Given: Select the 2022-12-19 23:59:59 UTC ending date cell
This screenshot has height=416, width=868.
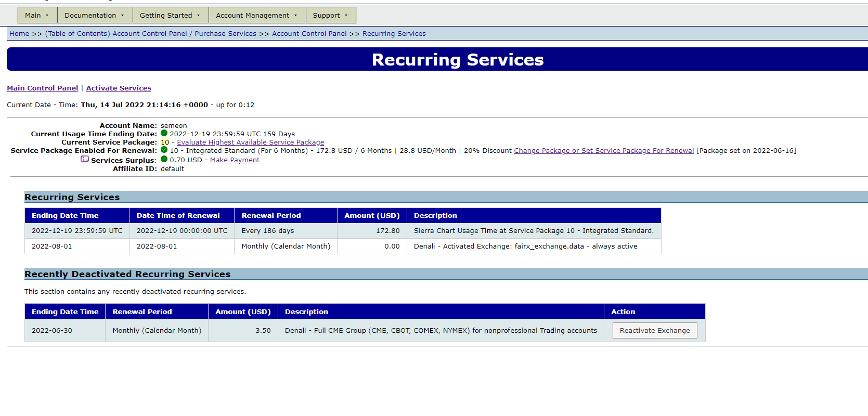Looking at the screenshot, I should click(x=77, y=231).
